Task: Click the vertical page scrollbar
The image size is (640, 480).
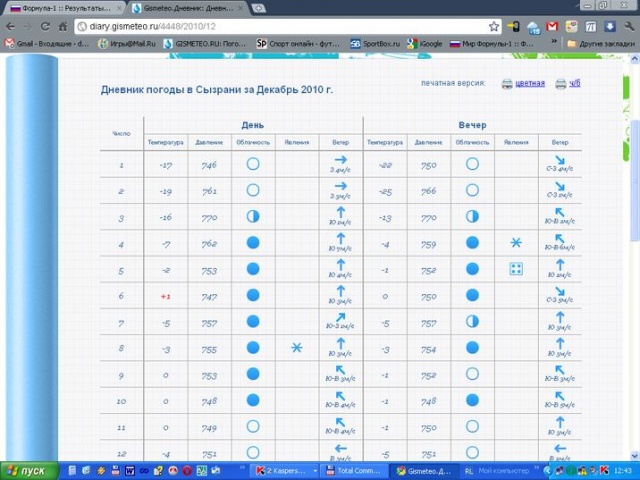Action: point(634,200)
